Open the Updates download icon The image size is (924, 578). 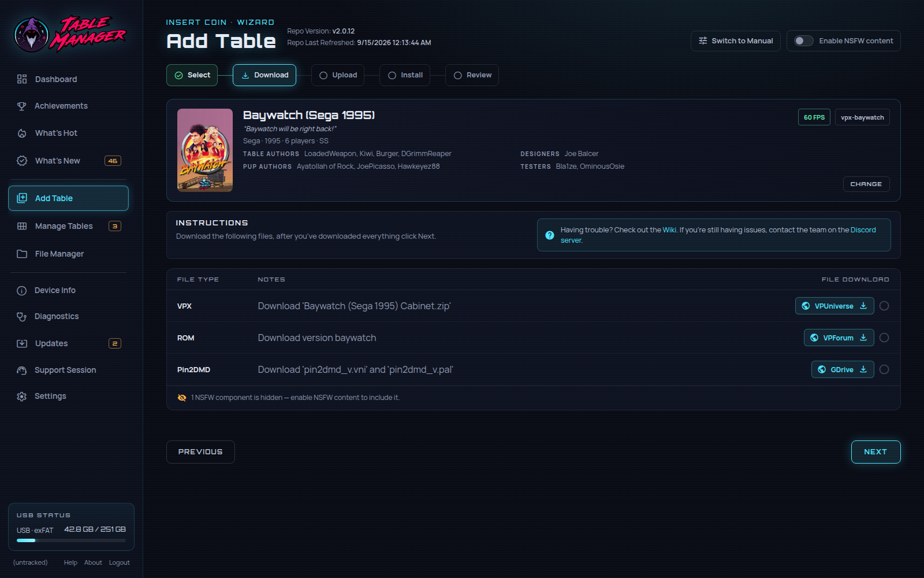(22, 343)
